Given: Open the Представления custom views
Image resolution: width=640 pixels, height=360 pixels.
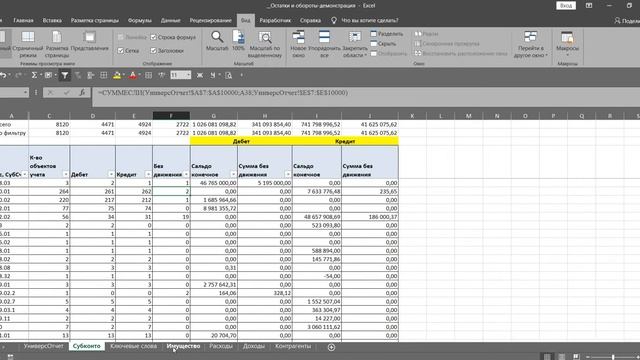Looking at the screenshot, I should (x=89, y=41).
